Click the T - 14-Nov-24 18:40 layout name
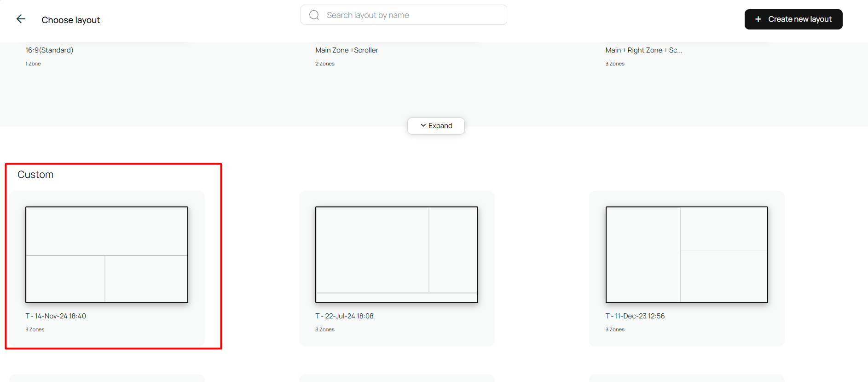 pyautogui.click(x=56, y=316)
